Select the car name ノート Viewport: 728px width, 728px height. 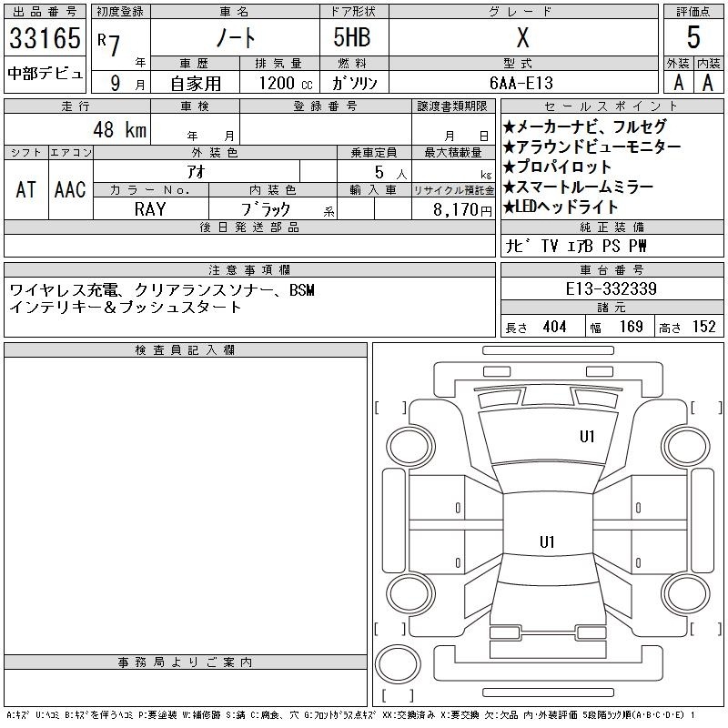(236, 38)
